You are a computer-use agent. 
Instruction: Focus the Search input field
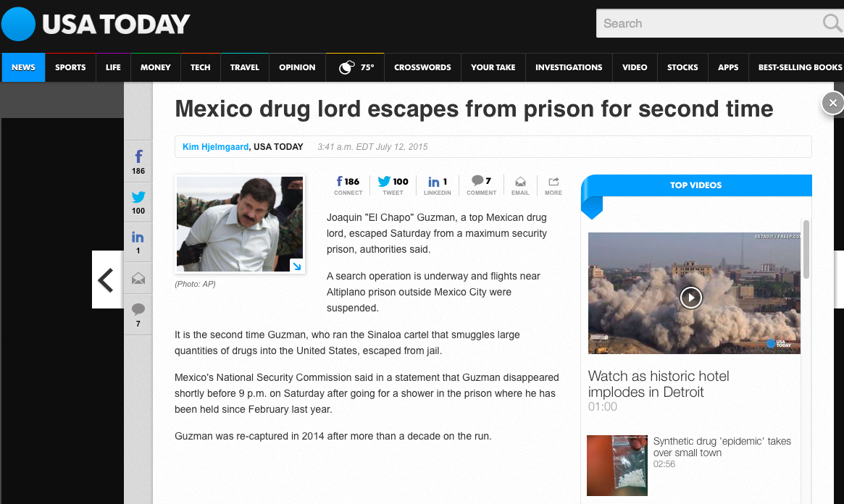(711, 23)
